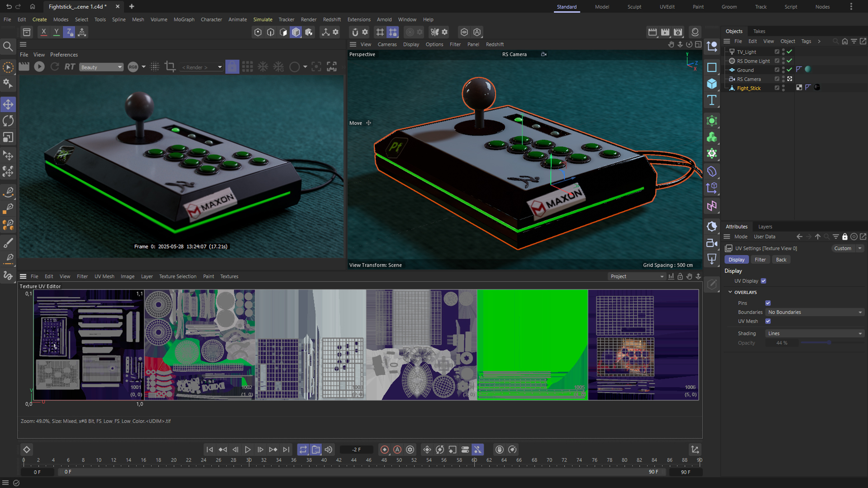The width and height of the screenshot is (868, 488).
Task: Open the Boundaries dropdown showing No Boundaries
Action: coord(814,312)
